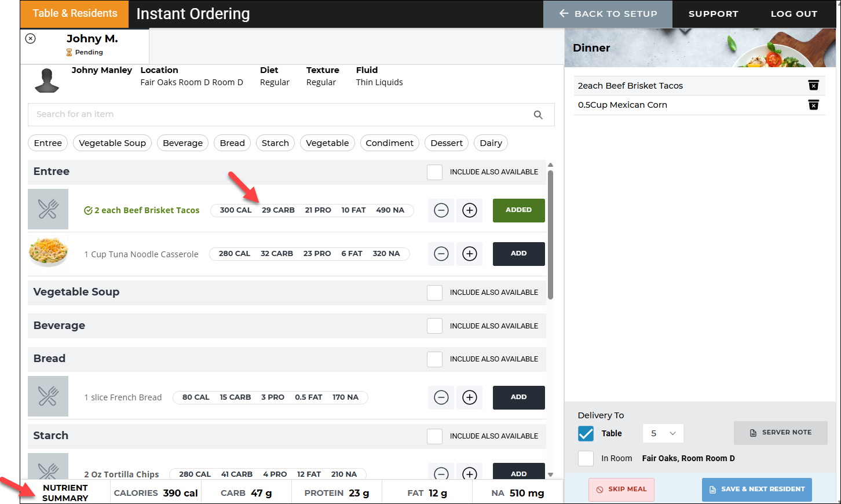Image resolution: width=841 pixels, height=504 pixels.
Task: Decrease French Bread quantity
Action: [441, 397]
